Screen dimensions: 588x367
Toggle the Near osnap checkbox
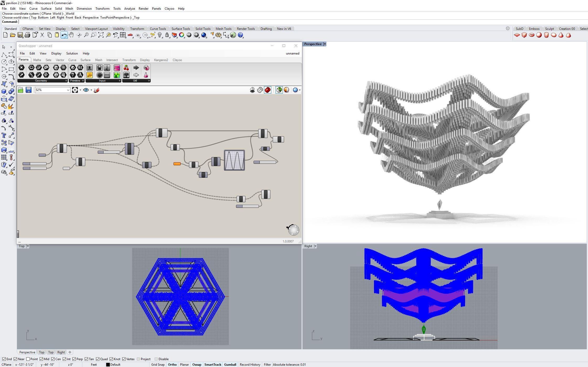15,359
